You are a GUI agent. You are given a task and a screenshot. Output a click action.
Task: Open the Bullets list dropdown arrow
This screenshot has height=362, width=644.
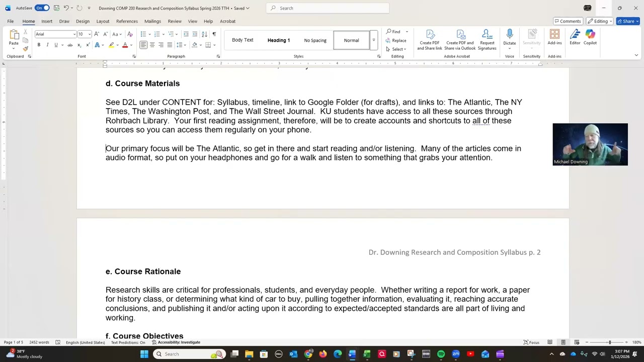click(x=149, y=34)
